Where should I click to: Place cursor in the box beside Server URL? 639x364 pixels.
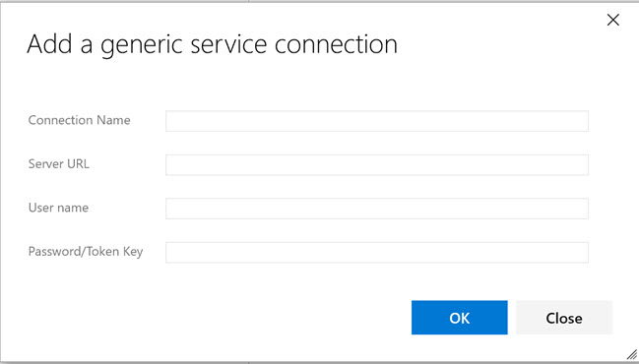(377, 165)
